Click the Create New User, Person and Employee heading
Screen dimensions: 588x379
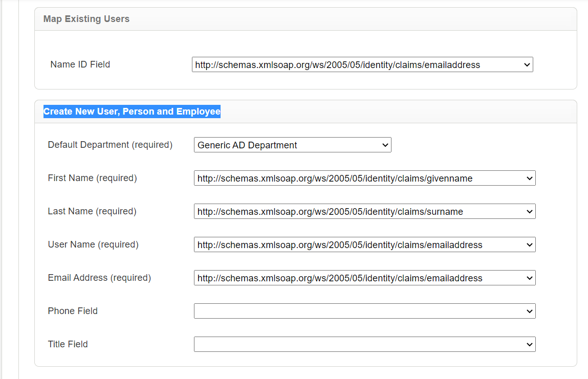tap(132, 112)
